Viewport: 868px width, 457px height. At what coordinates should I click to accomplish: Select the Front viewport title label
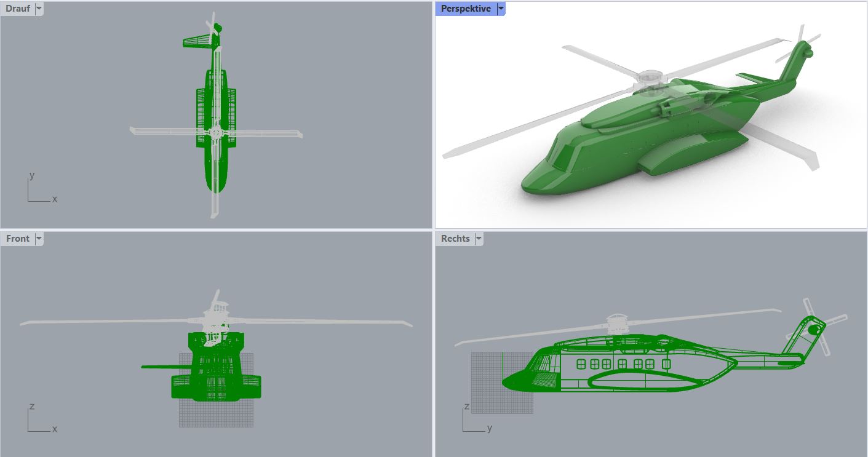(18, 239)
